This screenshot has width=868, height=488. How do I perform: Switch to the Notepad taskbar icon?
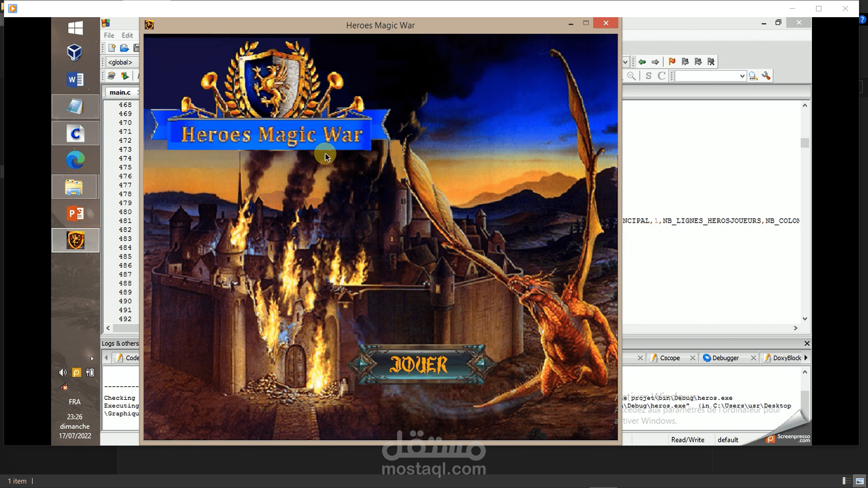(75, 107)
